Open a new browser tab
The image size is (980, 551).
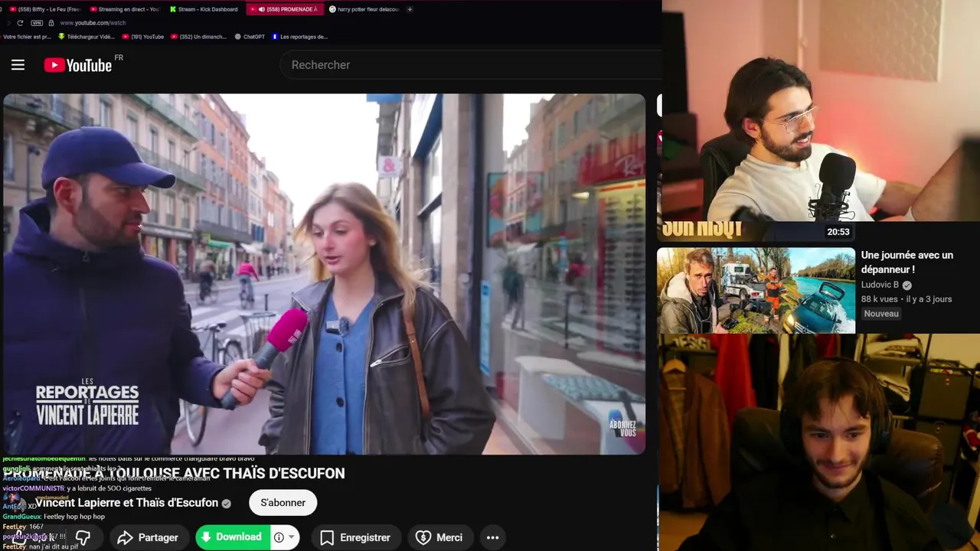[x=410, y=9]
